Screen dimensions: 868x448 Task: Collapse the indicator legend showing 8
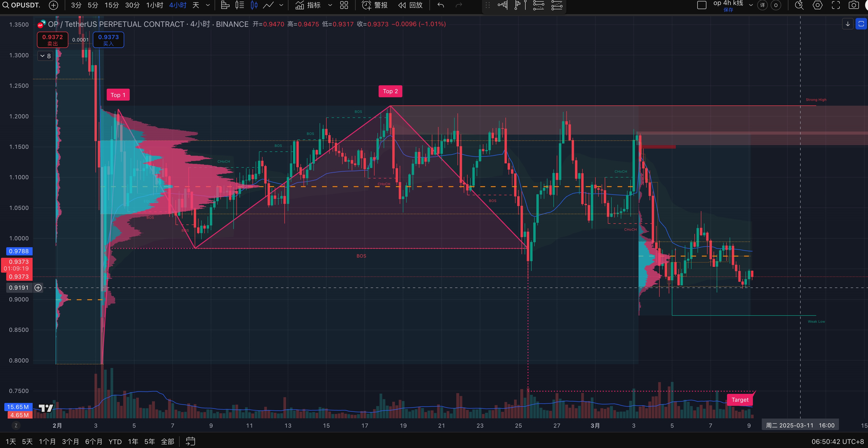45,56
